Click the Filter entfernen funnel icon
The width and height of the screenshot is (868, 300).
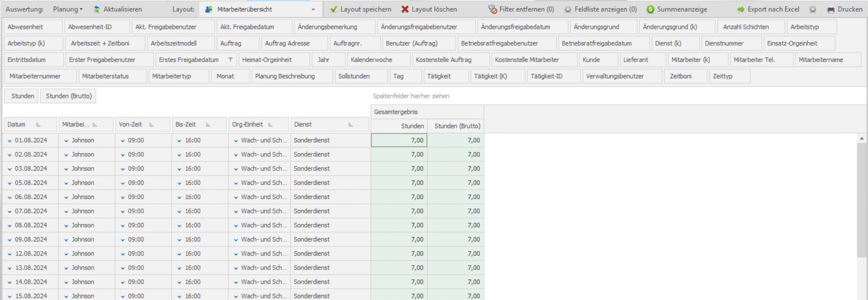pyautogui.click(x=492, y=9)
